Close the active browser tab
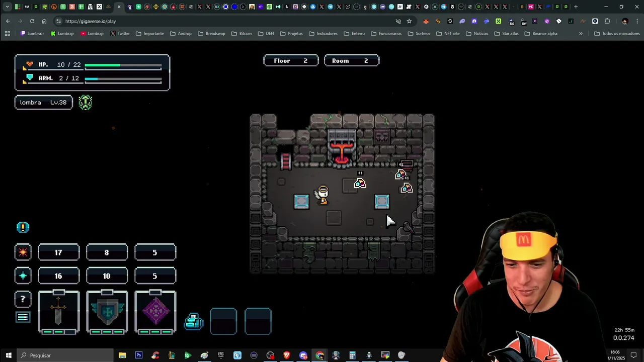 119,7
